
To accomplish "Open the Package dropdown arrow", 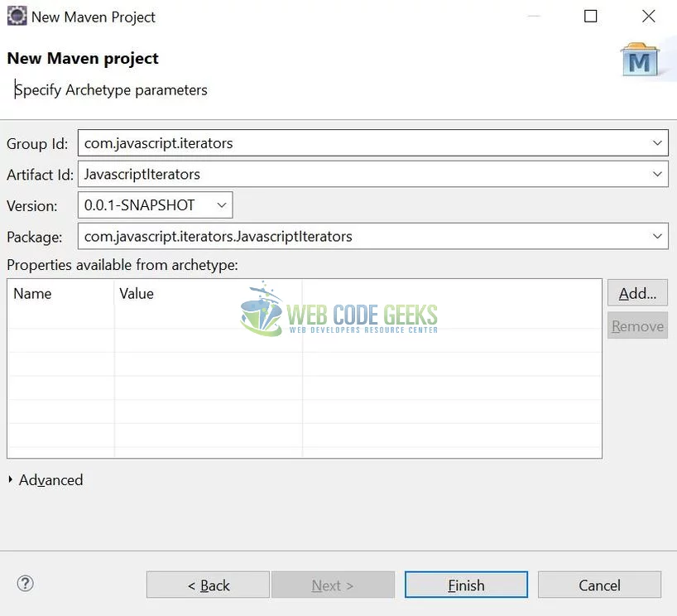I will (657, 236).
